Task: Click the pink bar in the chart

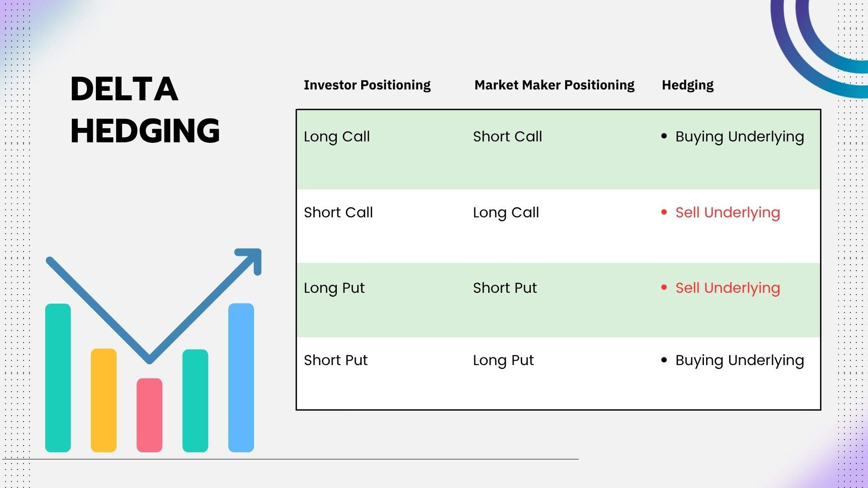Action: pyautogui.click(x=149, y=415)
